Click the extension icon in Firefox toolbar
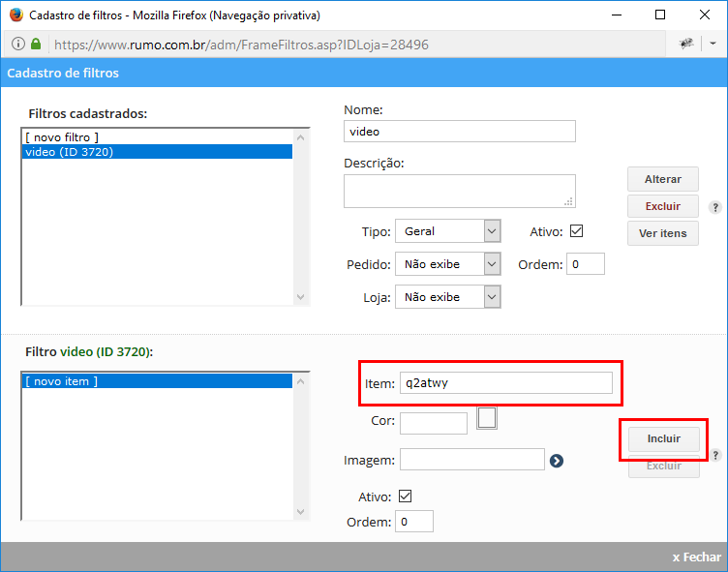Image resolution: width=728 pixels, height=572 pixels. tap(686, 44)
